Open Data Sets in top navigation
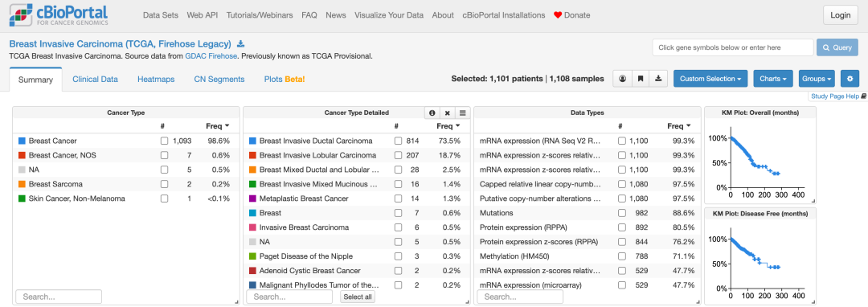The width and height of the screenshot is (868, 307). (161, 15)
